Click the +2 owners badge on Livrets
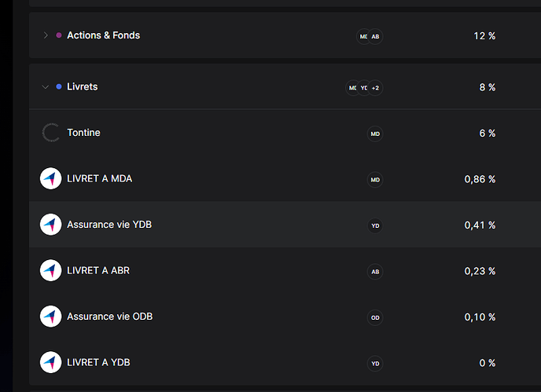This screenshot has height=392, width=541. point(375,88)
